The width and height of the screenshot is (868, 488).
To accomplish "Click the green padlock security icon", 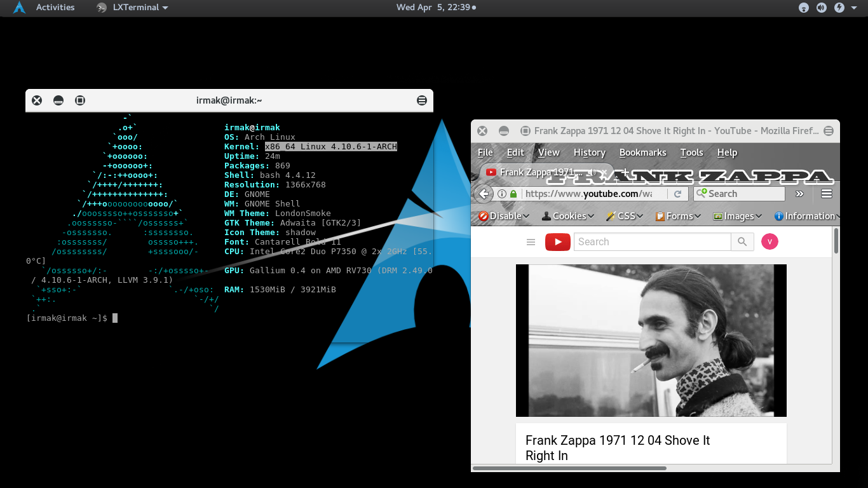I will [x=513, y=194].
